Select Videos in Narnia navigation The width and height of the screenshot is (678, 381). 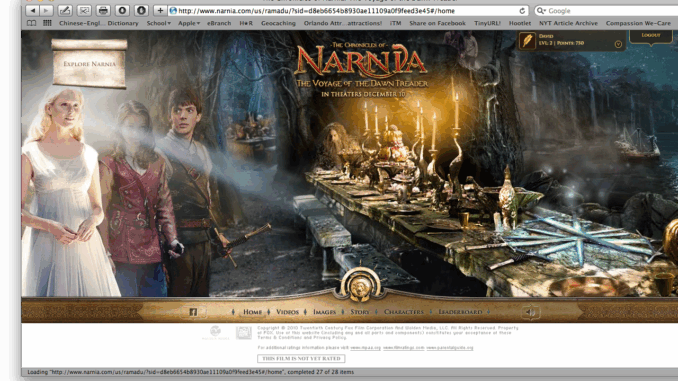287,312
